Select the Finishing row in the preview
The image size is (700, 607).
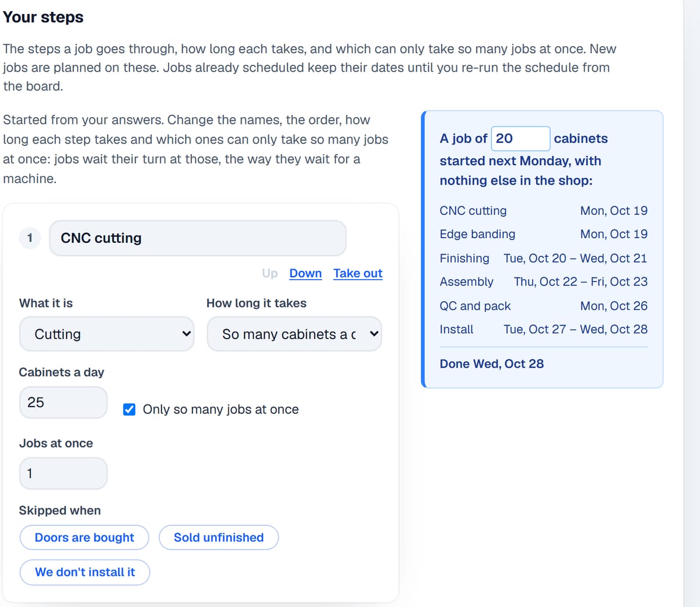[x=544, y=258]
